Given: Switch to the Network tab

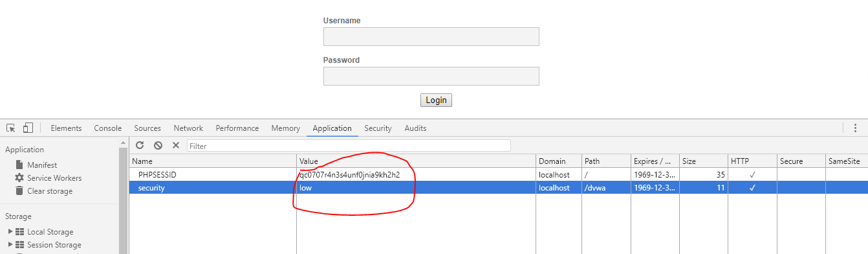Looking at the screenshot, I should tap(188, 128).
